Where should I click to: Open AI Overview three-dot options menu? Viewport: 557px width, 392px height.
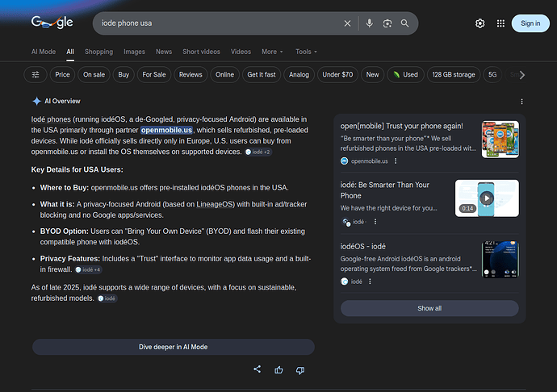click(521, 102)
